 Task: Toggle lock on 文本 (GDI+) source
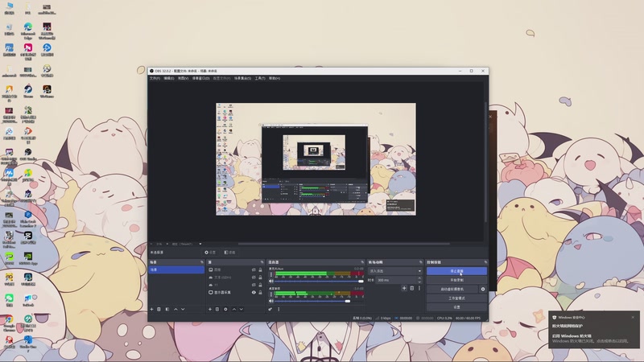click(x=260, y=277)
